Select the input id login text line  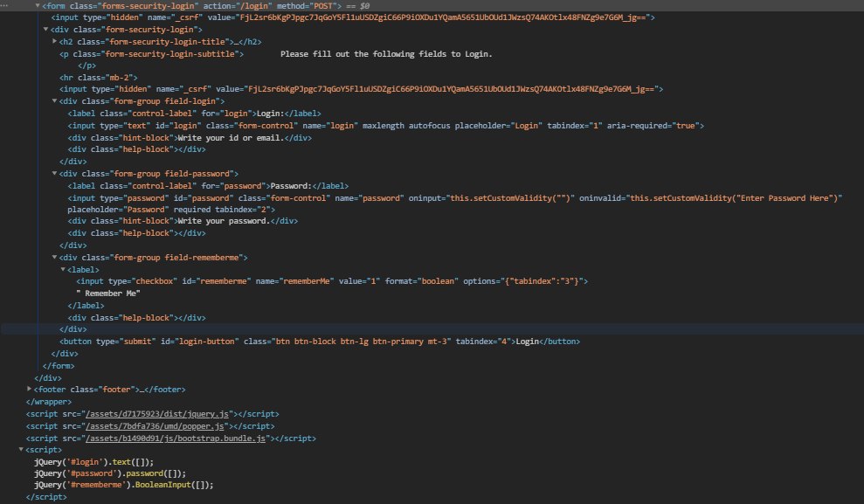pos(386,126)
